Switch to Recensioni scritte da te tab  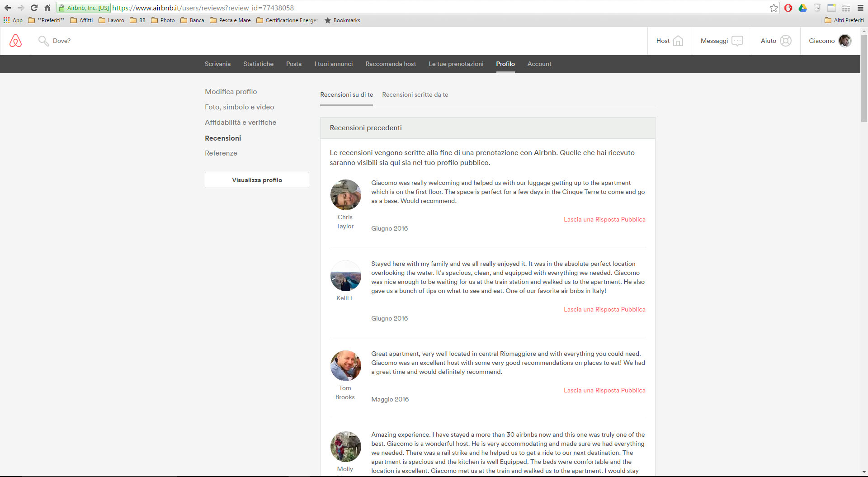pyautogui.click(x=415, y=94)
